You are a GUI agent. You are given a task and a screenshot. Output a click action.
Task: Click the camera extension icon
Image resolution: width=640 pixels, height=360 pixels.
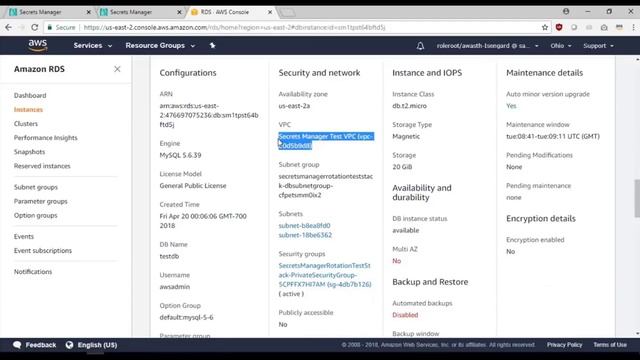tap(604, 27)
